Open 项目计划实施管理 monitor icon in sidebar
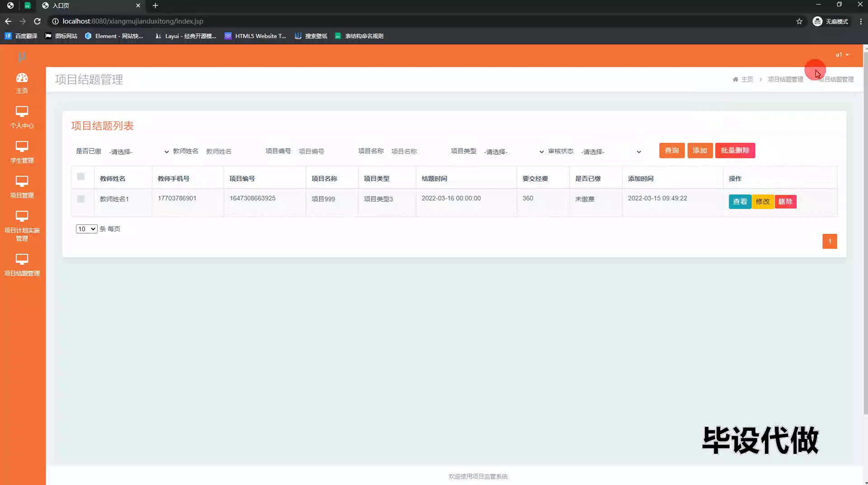The height and width of the screenshot is (485, 868). (x=22, y=216)
